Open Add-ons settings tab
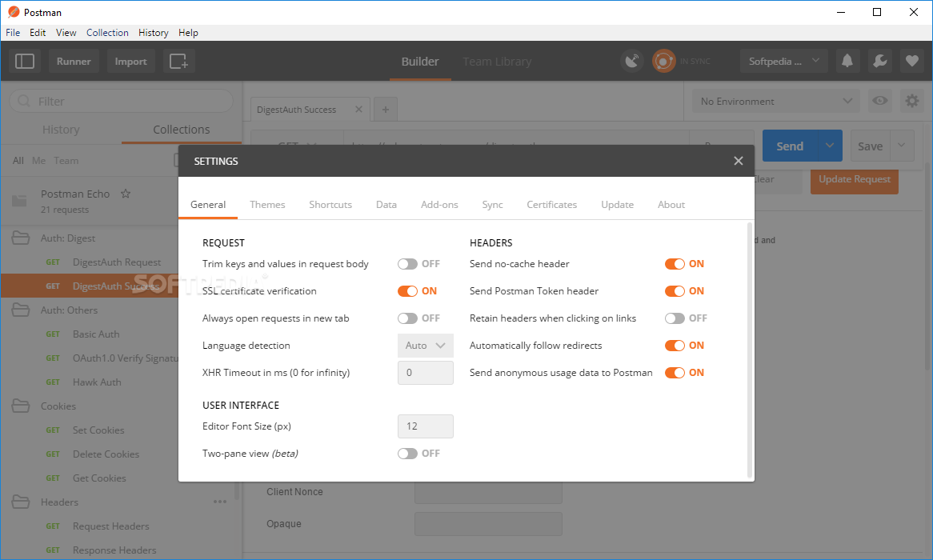The width and height of the screenshot is (933, 560). tap(439, 205)
